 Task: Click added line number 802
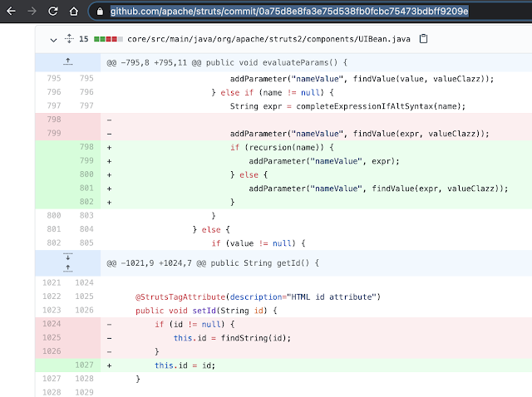tap(86, 202)
